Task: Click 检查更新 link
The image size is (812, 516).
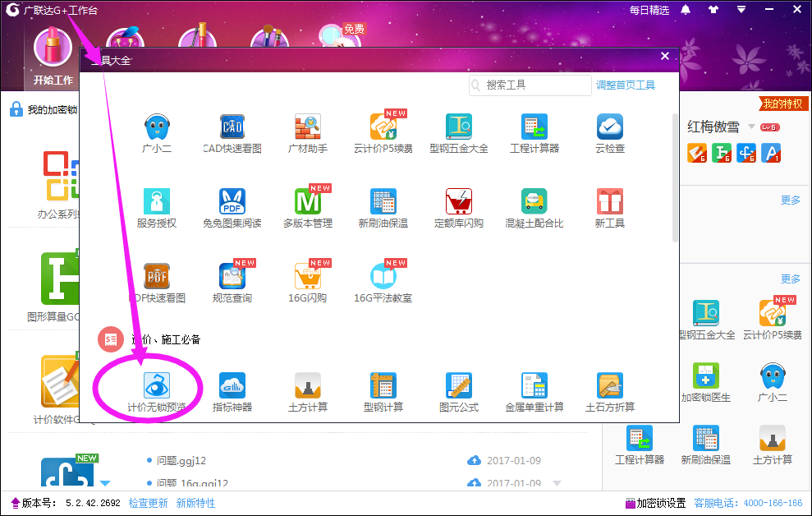Action: point(148,503)
